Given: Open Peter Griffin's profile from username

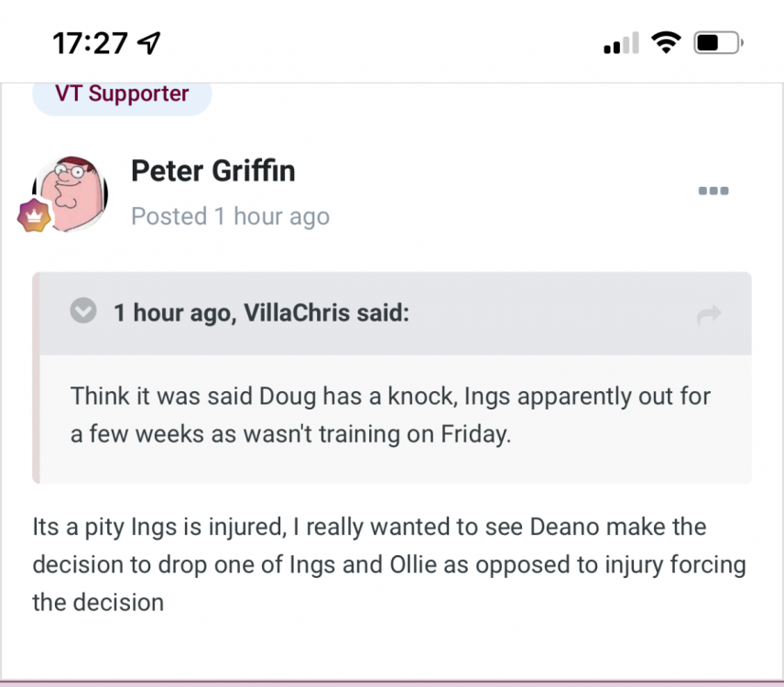Looking at the screenshot, I should [212, 170].
